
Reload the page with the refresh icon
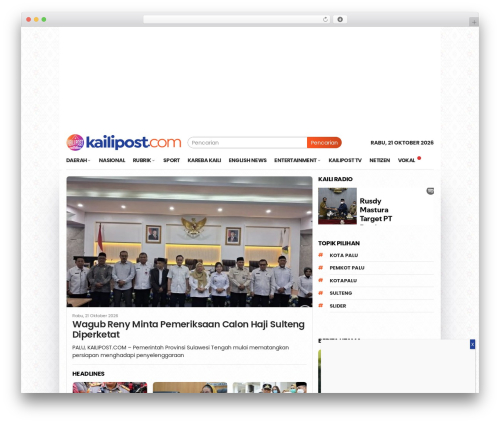point(325,20)
